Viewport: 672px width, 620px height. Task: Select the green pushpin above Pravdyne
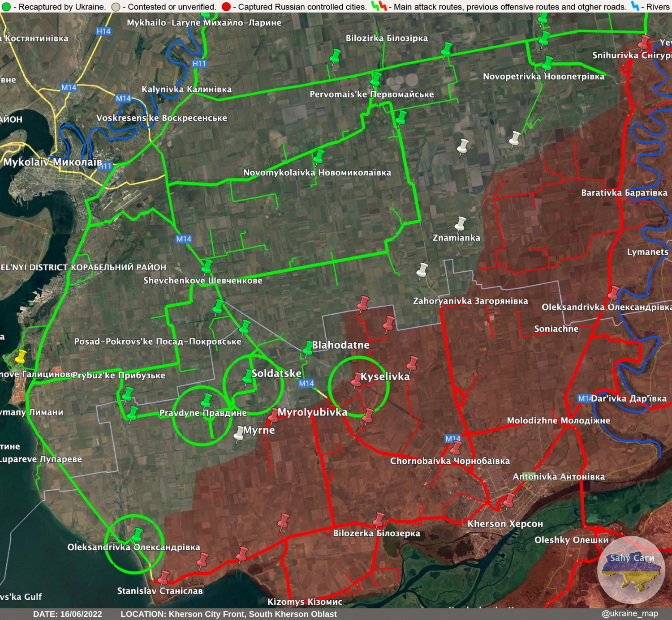point(206,399)
